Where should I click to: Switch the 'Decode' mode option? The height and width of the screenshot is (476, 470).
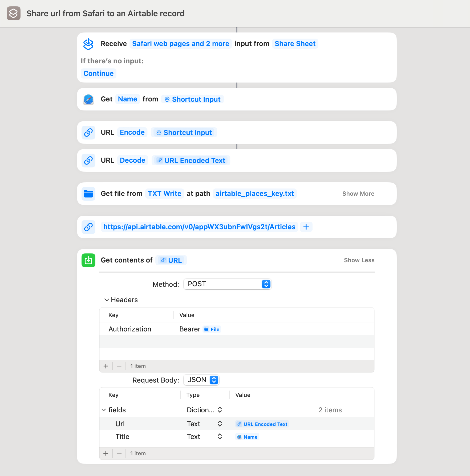(x=133, y=160)
